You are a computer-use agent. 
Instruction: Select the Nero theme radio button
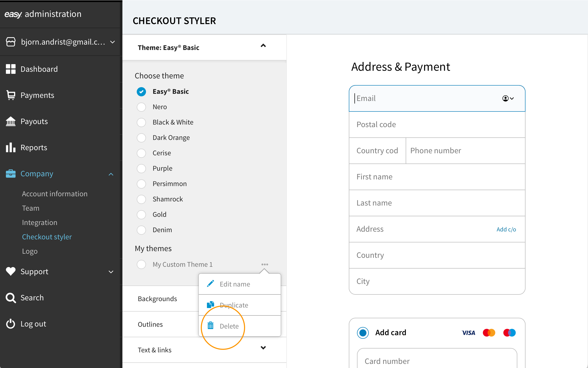click(141, 107)
